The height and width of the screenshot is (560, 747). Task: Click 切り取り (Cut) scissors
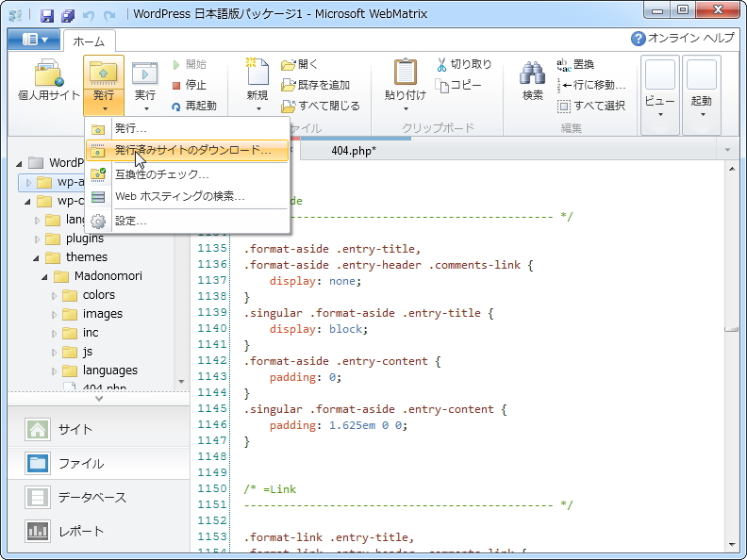[x=464, y=64]
